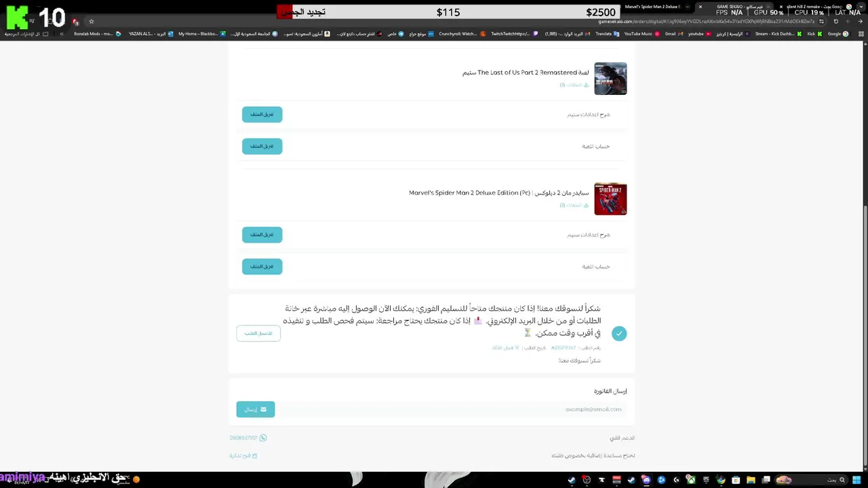Open the Kick bookmark
This screenshot has height=488, width=868.
814,34
